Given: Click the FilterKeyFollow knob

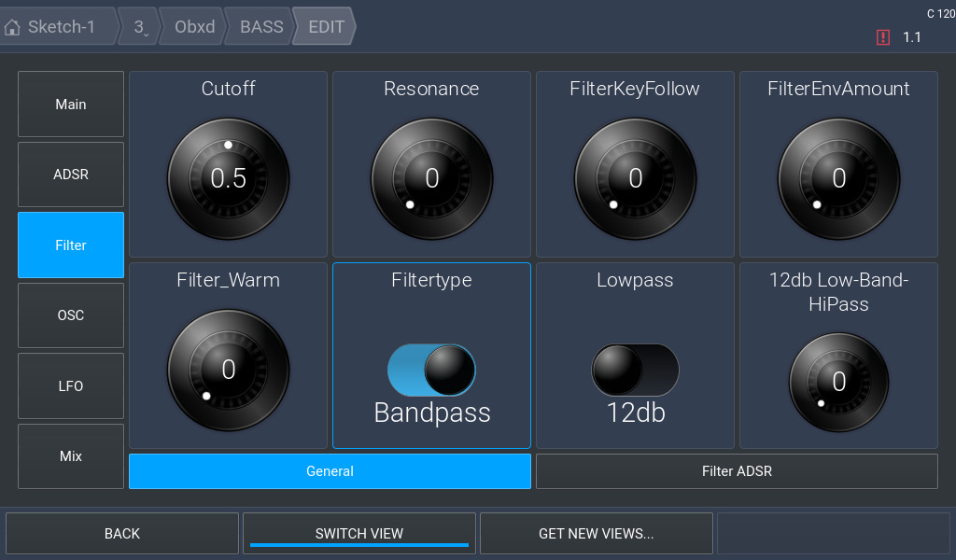Looking at the screenshot, I should click(635, 178).
